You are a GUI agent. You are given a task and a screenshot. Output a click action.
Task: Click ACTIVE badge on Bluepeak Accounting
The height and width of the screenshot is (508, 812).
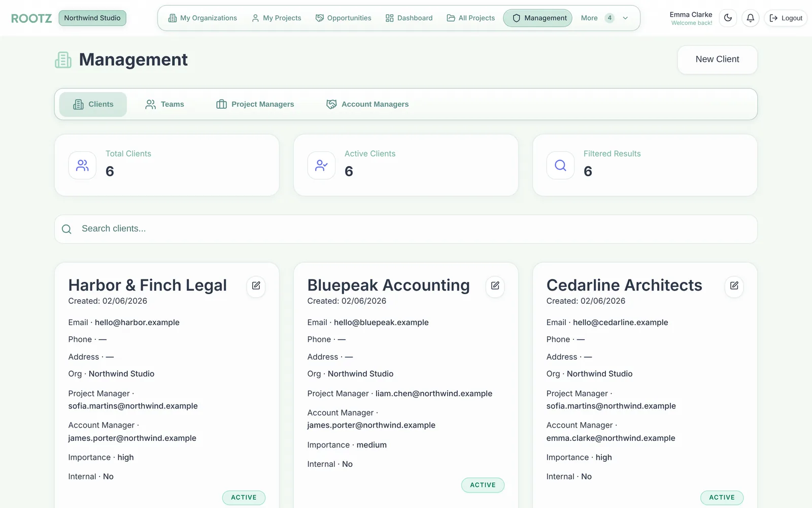483,485
